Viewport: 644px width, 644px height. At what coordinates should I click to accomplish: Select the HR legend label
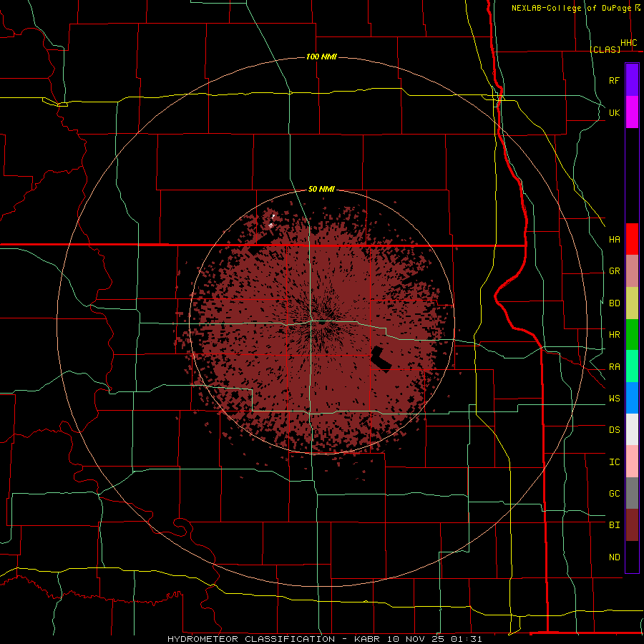tap(614, 335)
